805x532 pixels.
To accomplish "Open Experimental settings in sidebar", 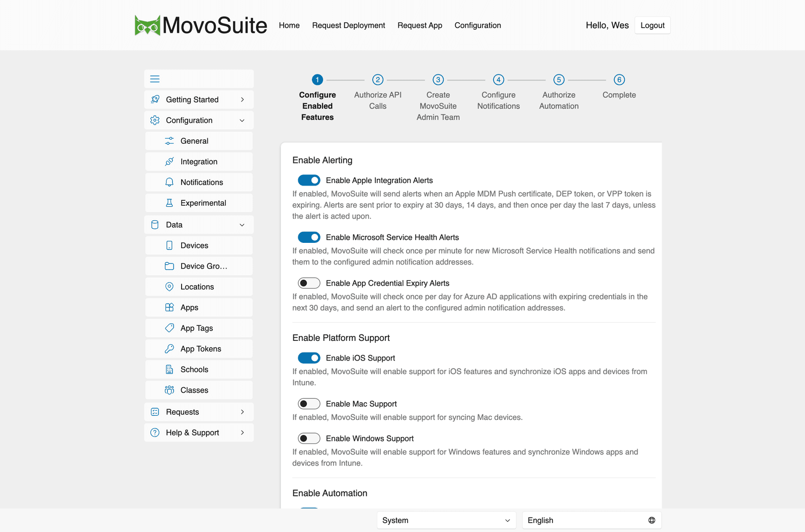I will tap(199, 203).
